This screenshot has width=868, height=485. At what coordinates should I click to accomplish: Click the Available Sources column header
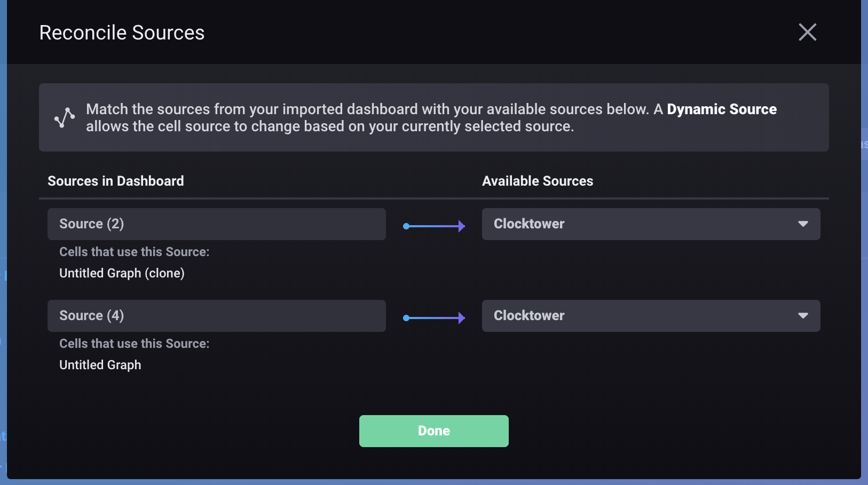pyautogui.click(x=538, y=181)
